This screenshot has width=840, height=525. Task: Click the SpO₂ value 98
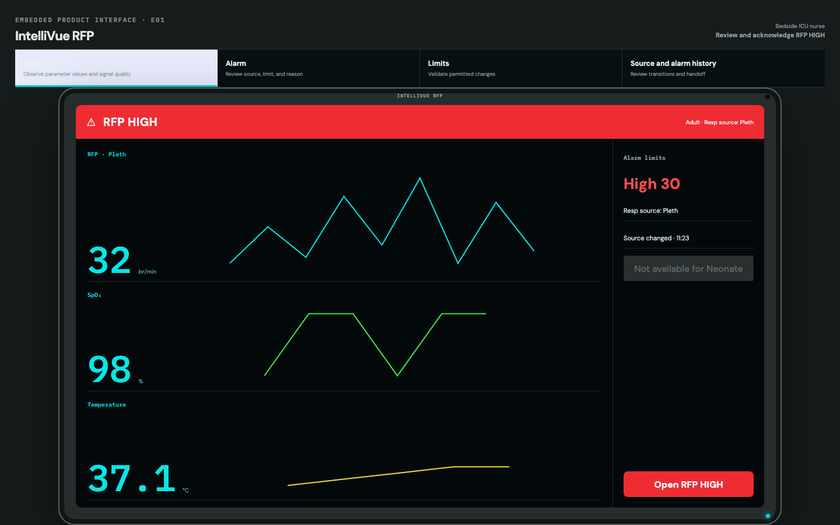(x=109, y=369)
